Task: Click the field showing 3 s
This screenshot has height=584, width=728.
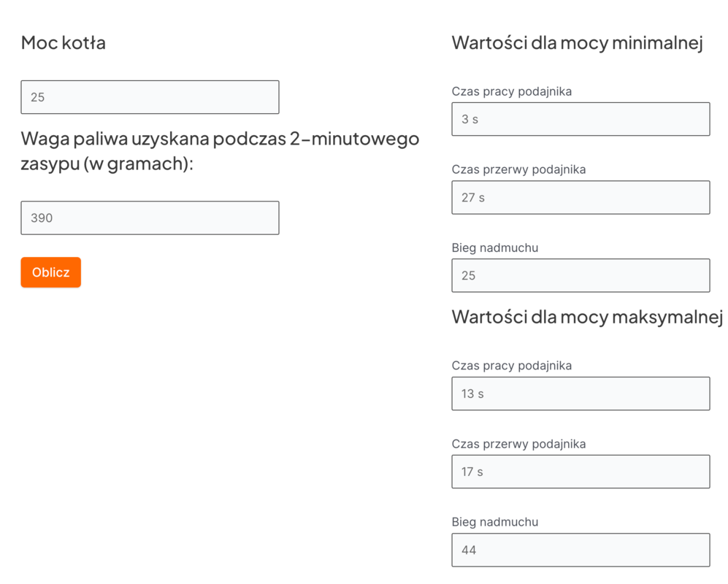Action: point(581,119)
